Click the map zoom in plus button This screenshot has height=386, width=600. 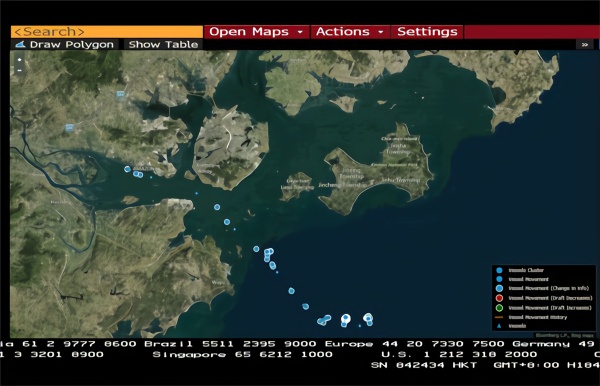coord(20,60)
